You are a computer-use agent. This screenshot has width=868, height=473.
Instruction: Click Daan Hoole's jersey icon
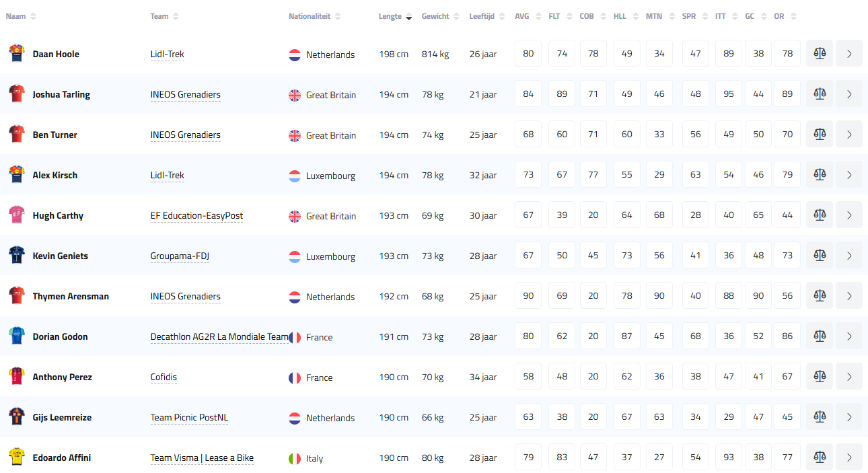(16, 54)
